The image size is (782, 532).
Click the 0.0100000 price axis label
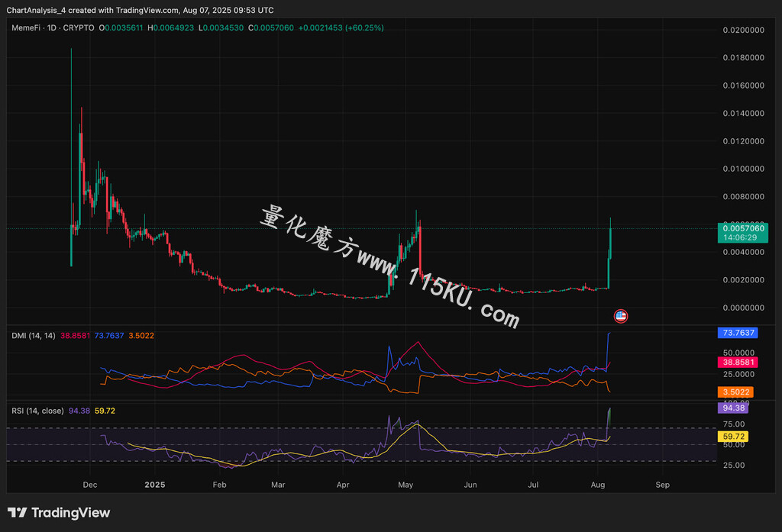(x=744, y=169)
